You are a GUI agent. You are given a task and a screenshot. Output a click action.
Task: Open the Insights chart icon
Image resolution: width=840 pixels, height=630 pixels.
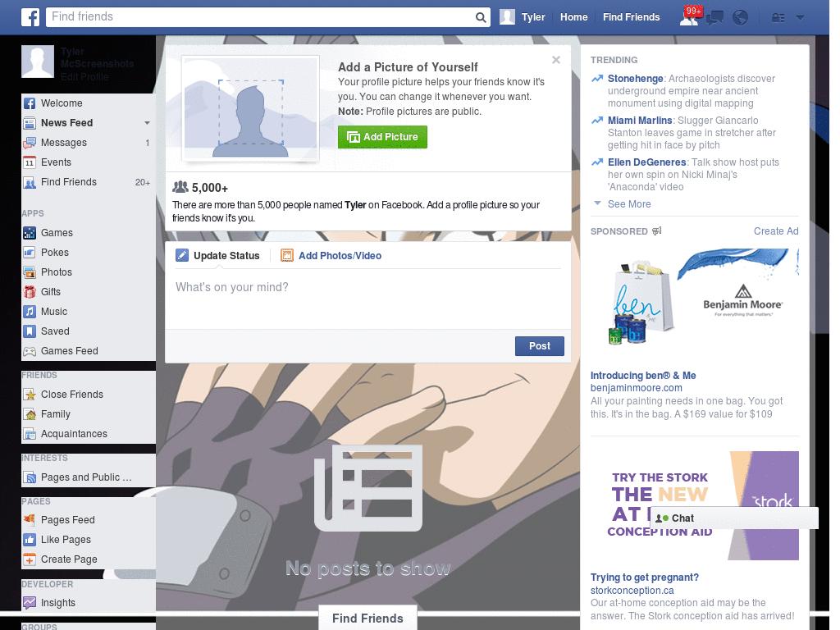(x=30, y=603)
